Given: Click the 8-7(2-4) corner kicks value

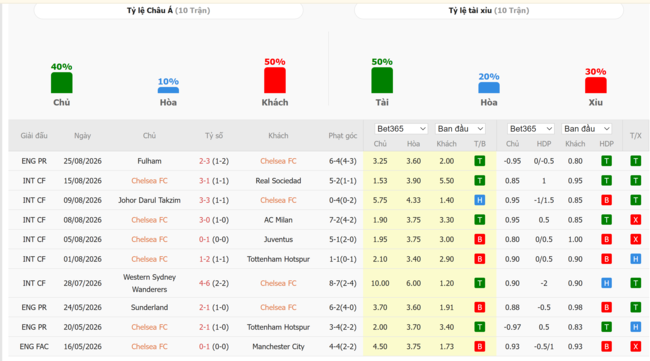Looking at the screenshot, I should [x=342, y=283].
